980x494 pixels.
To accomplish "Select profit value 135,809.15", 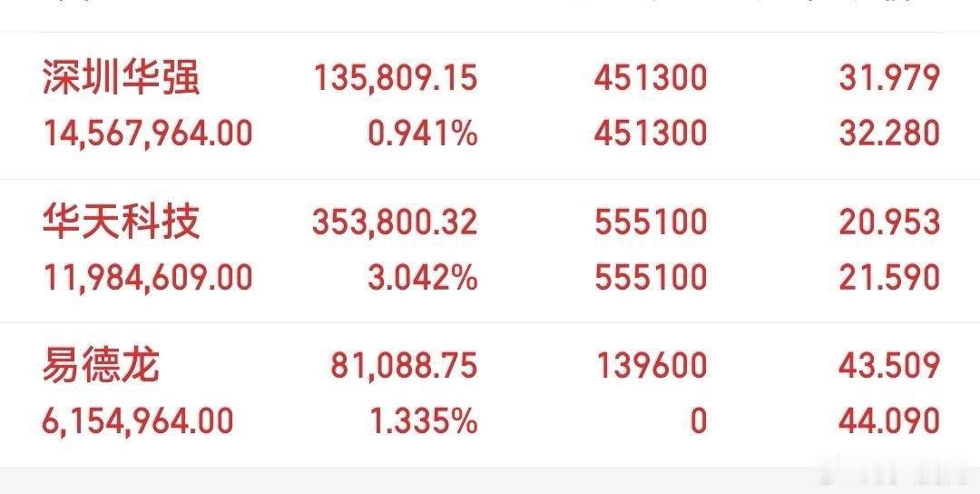I will (x=395, y=79).
